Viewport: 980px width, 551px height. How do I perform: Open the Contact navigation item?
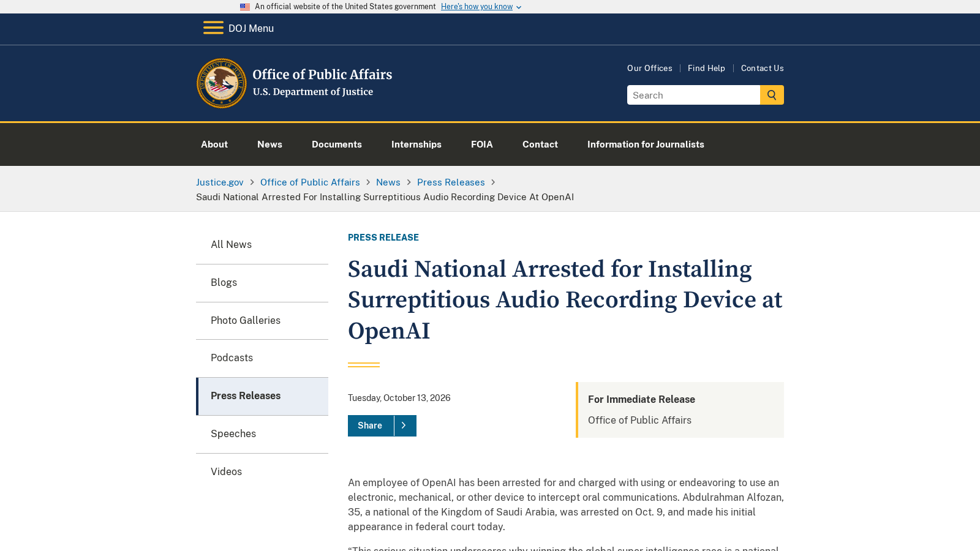(540, 144)
